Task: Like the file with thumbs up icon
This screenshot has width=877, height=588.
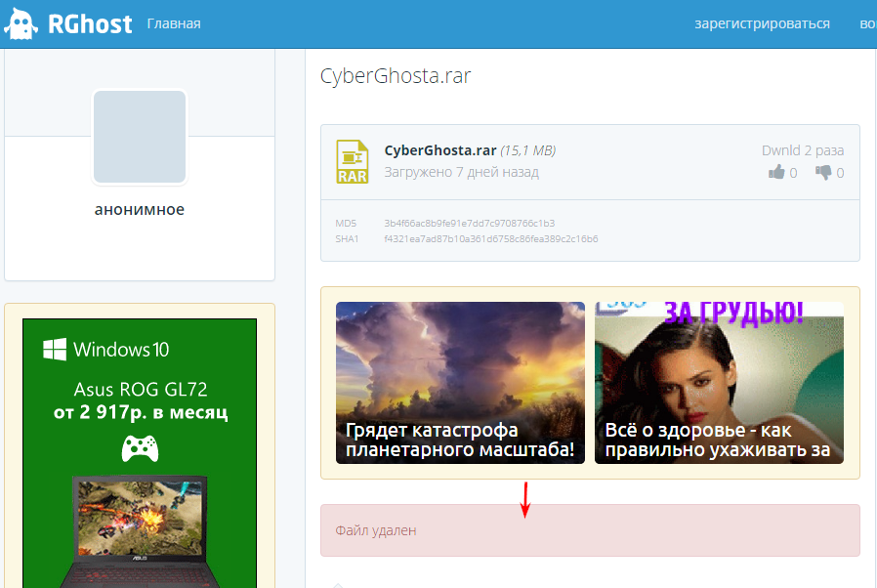Action: (x=777, y=173)
